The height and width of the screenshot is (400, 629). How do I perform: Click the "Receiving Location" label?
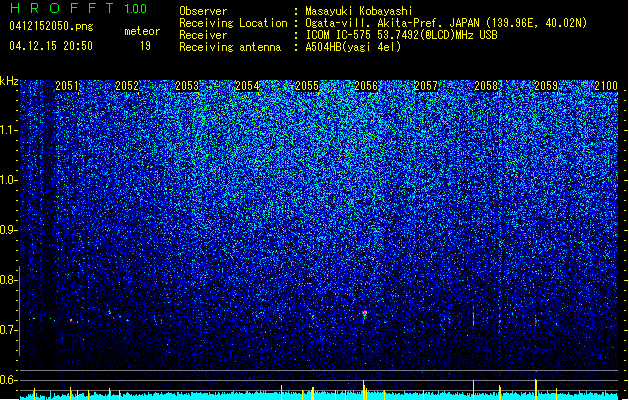pos(233,23)
